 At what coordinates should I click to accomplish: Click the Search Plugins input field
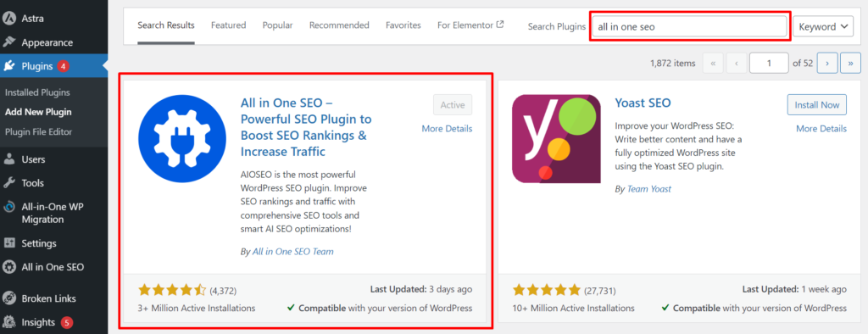click(x=690, y=26)
